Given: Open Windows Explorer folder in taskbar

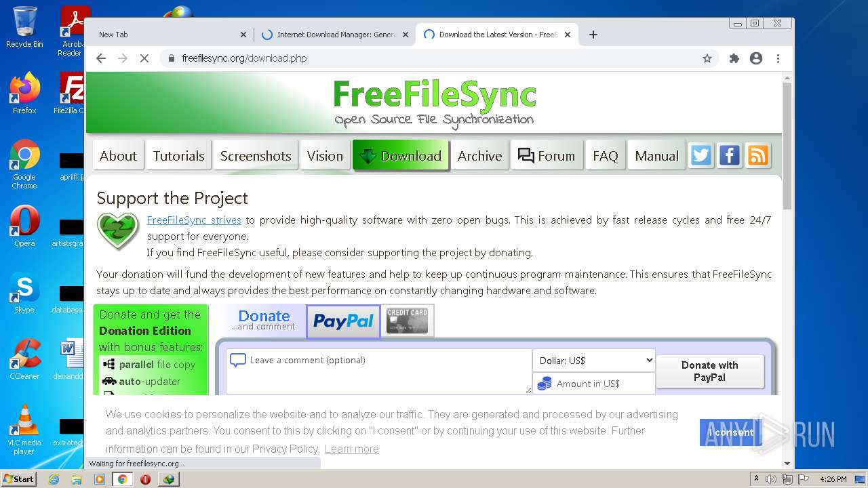Looking at the screenshot, I should point(77,479).
